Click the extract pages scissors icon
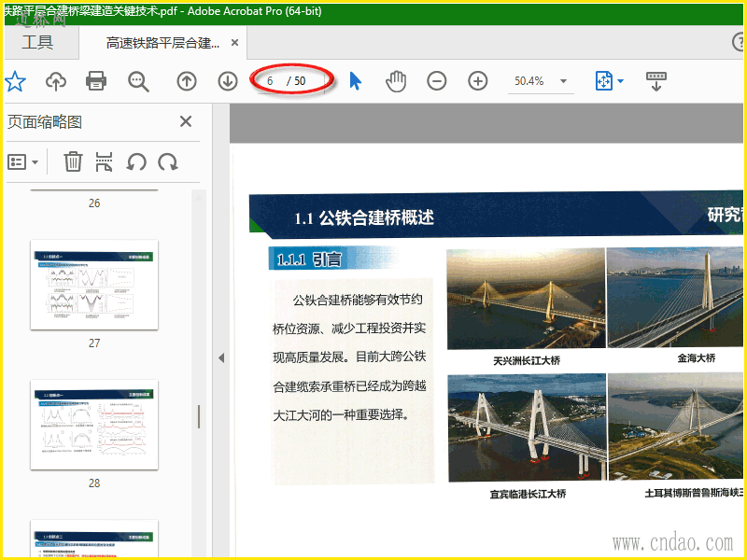747x560 pixels. click(104, 161)
